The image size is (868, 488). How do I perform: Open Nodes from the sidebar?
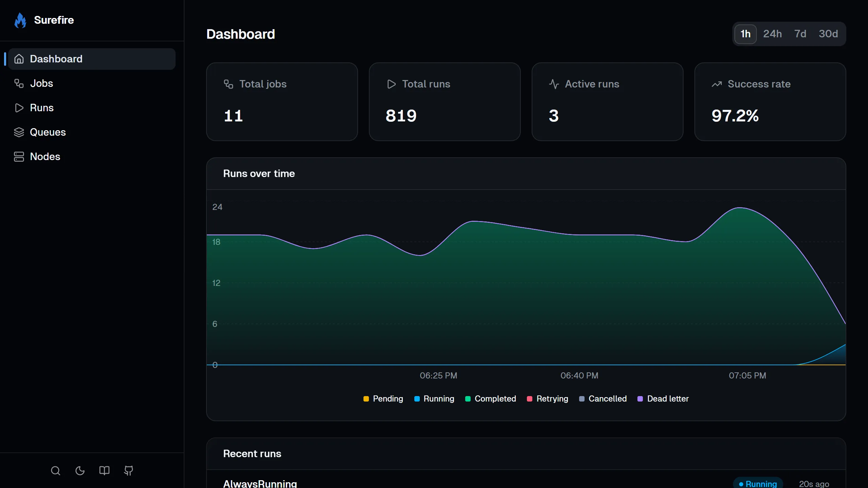point(45,156)
